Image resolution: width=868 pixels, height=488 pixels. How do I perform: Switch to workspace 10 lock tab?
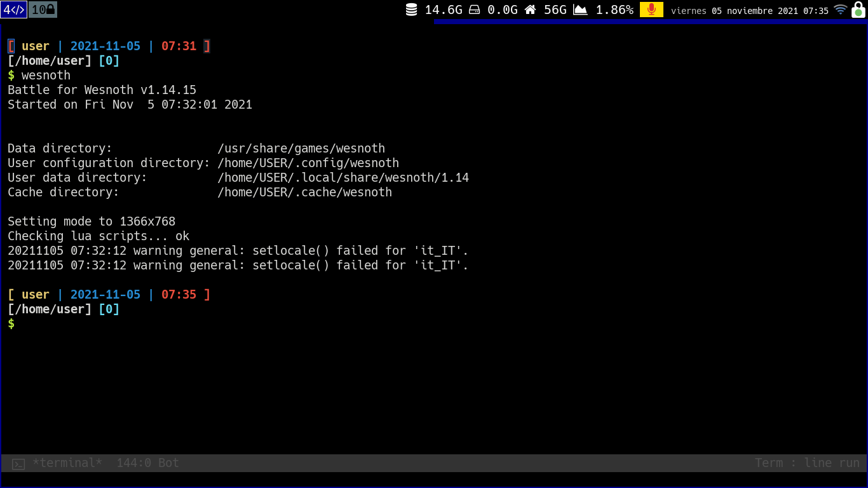tap(43, 10)
